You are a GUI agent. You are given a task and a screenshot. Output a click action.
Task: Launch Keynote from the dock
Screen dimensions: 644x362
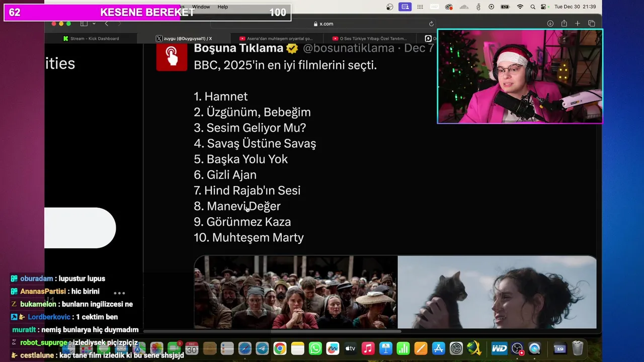[x=386, y=348]
